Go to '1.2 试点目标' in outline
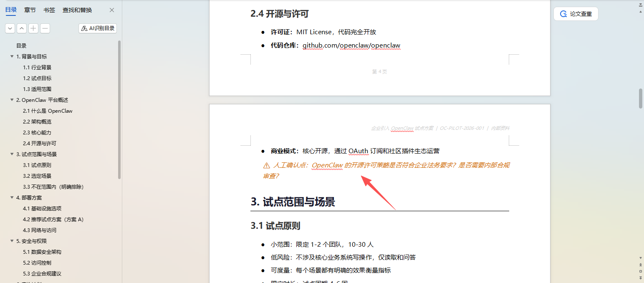 (x=37, y=78)
